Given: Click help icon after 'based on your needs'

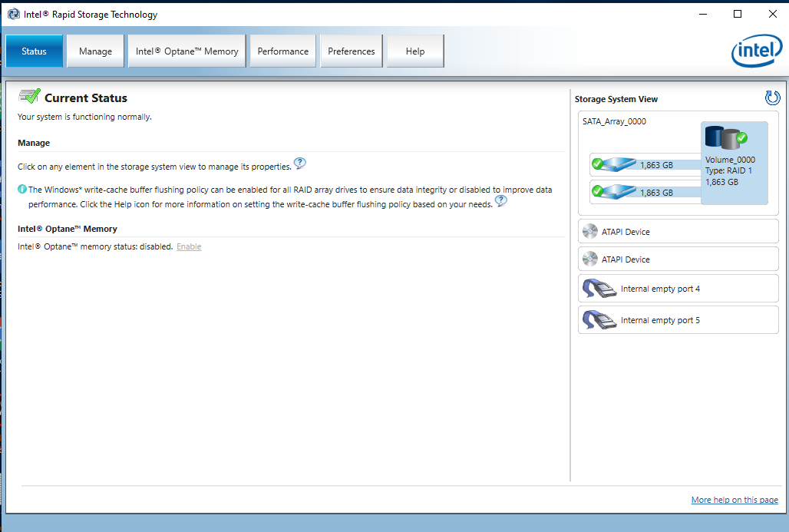Looking at the screenshot, I should pos(500,201).
